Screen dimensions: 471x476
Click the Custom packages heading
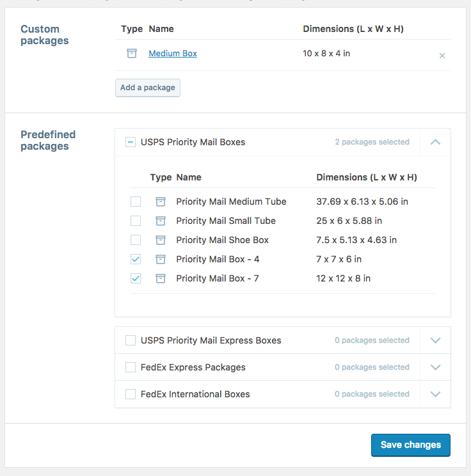tap(44, 35)
